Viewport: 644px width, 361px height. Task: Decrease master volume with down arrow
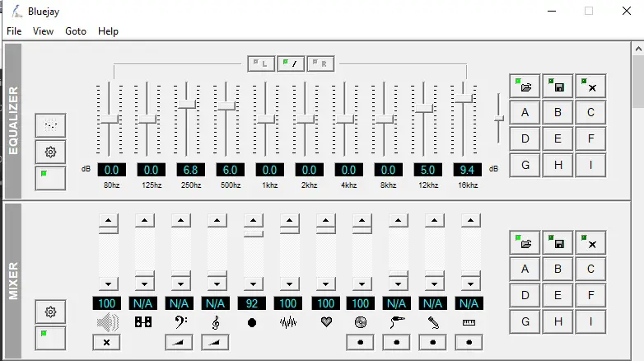click(109, 284)
